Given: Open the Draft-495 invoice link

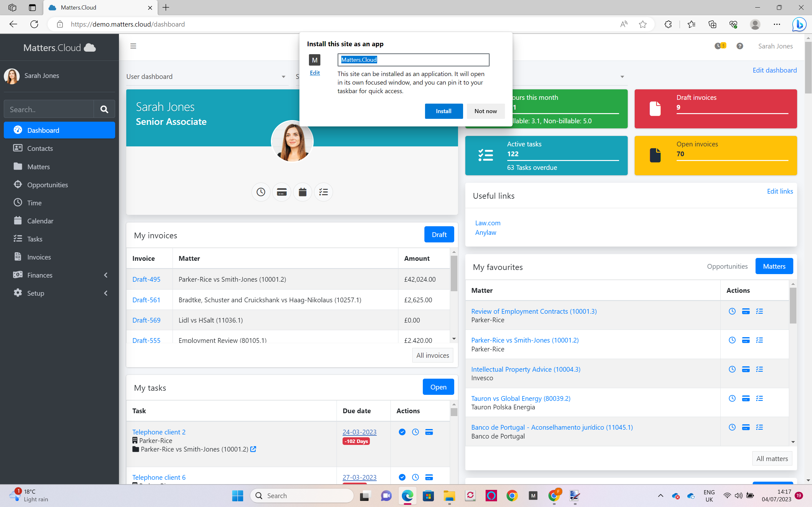Looking at the screenshot, I should click(146, 279).
